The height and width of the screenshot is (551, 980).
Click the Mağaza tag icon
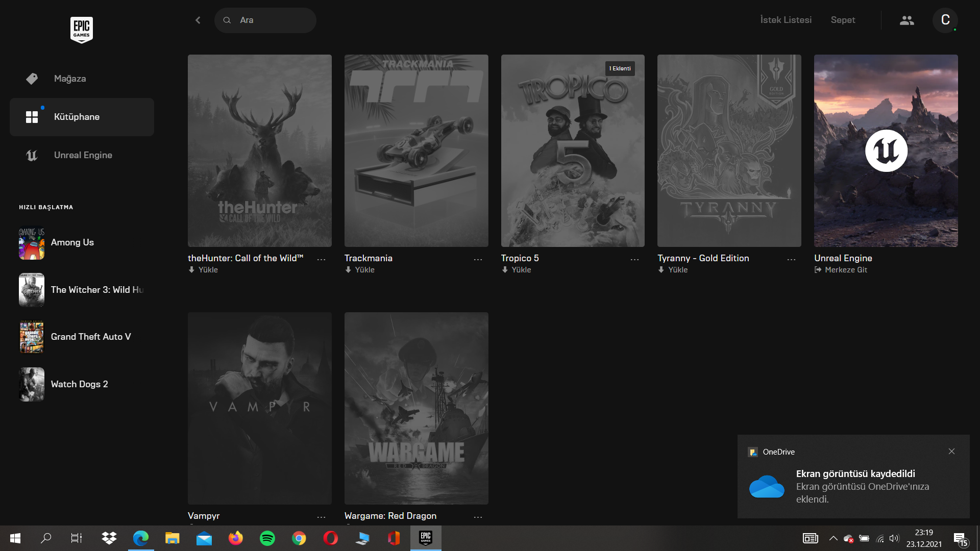click(x=32, y=79)
